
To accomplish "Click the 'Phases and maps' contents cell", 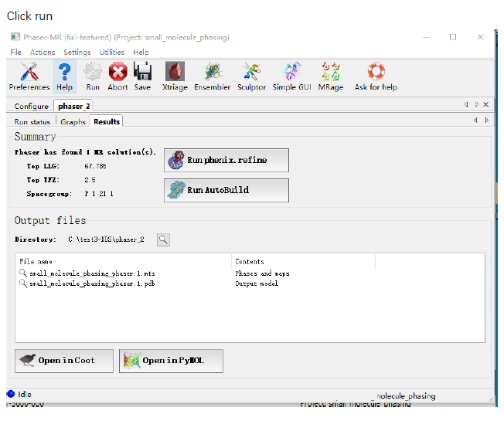I will pyautogui.click(x=262, y=273).
